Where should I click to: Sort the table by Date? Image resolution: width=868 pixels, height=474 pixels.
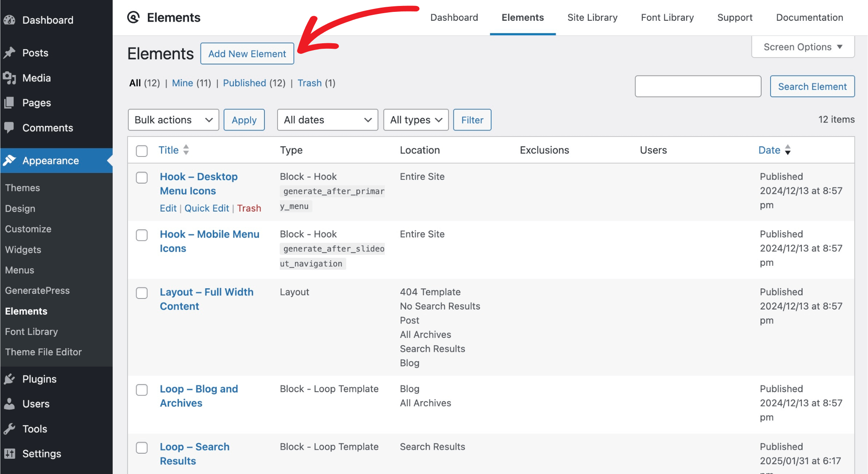(769, 150)
